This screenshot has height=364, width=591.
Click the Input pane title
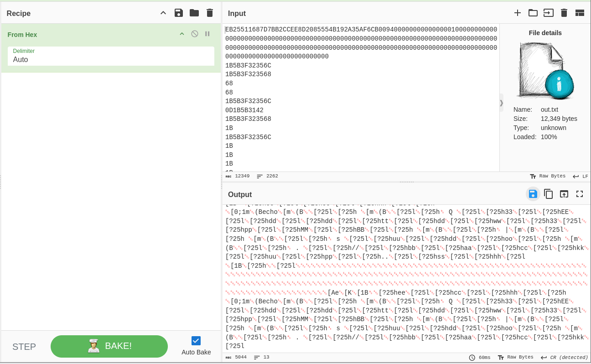pyautogui.click(x=237, y=13)
